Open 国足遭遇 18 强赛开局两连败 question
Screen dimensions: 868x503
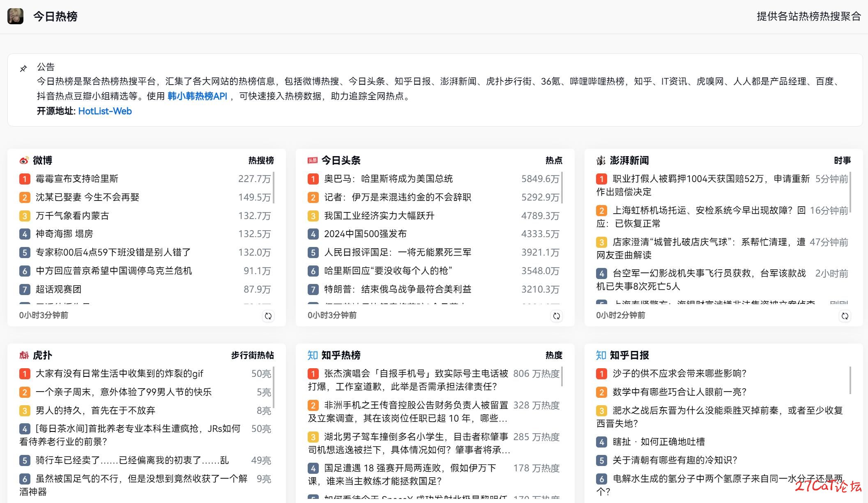coord(403,475)
